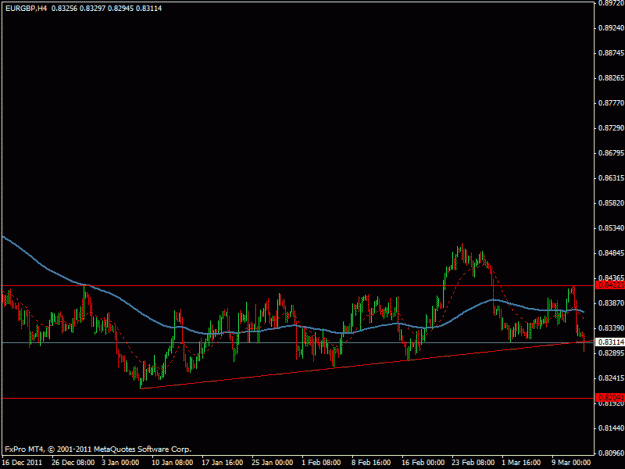The width and height of the screenshot is (625, 469).
Task: Click the upper red horizontal line price tag
Action: (x=610, y=285)
